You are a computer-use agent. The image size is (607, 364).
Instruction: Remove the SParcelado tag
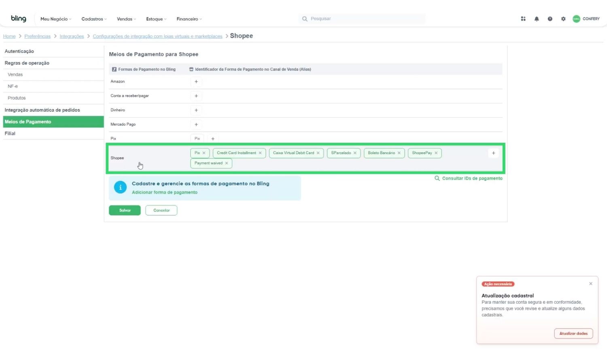click(355, 153)
